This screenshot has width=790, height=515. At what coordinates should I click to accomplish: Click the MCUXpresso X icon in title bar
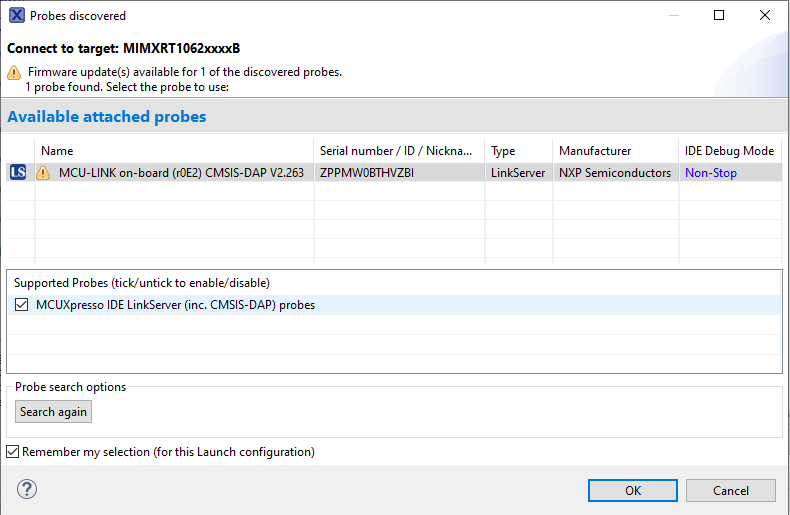tap(16, 16)
